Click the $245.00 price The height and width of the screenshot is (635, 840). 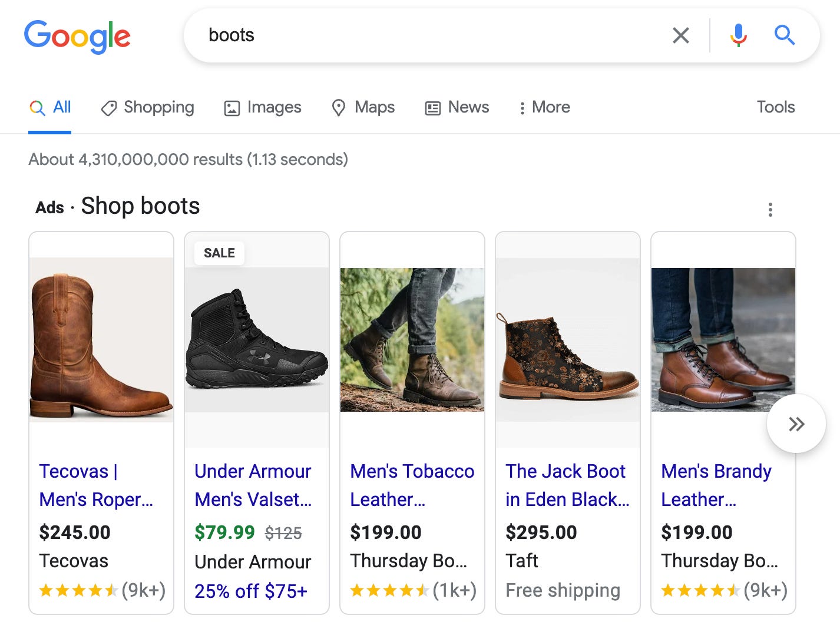(x=75, y=533)
